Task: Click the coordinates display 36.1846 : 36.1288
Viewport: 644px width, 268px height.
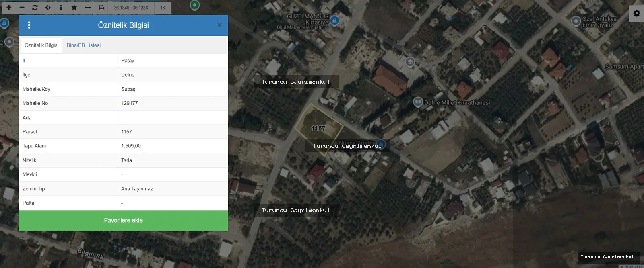Action: pos(131,8)
